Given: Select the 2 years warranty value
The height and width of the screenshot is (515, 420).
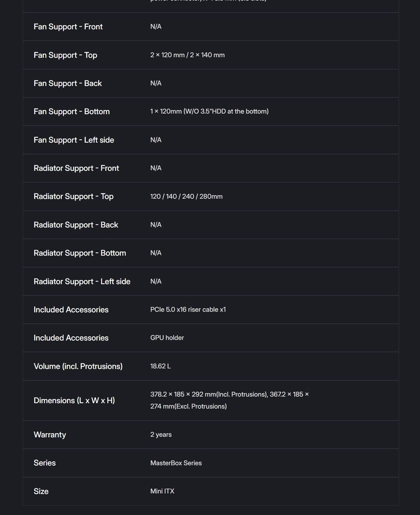Looking at the screenshot, I should click(x=161, y=435).
